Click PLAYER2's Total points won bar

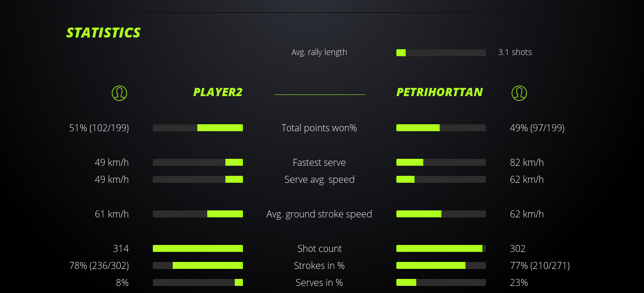(198, 128)
